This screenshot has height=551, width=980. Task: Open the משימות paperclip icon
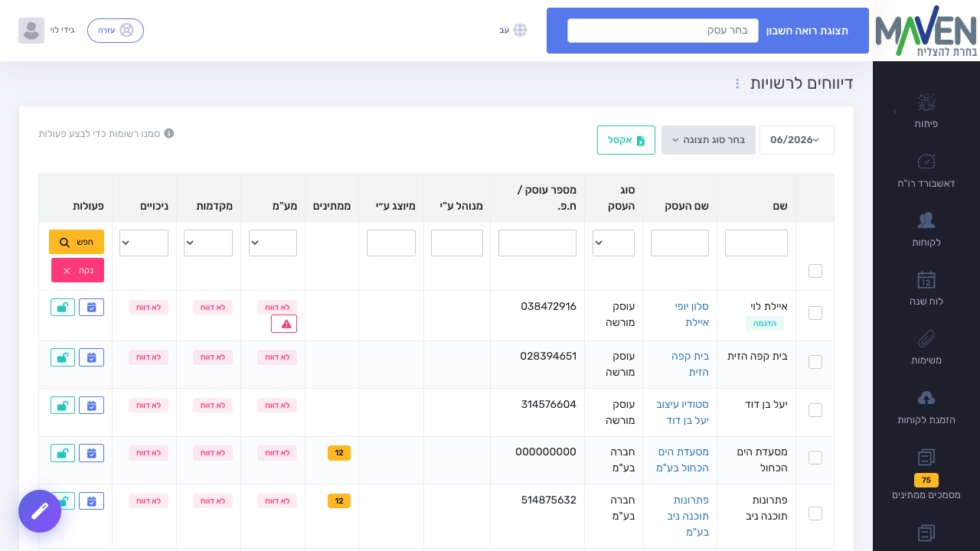926,338
